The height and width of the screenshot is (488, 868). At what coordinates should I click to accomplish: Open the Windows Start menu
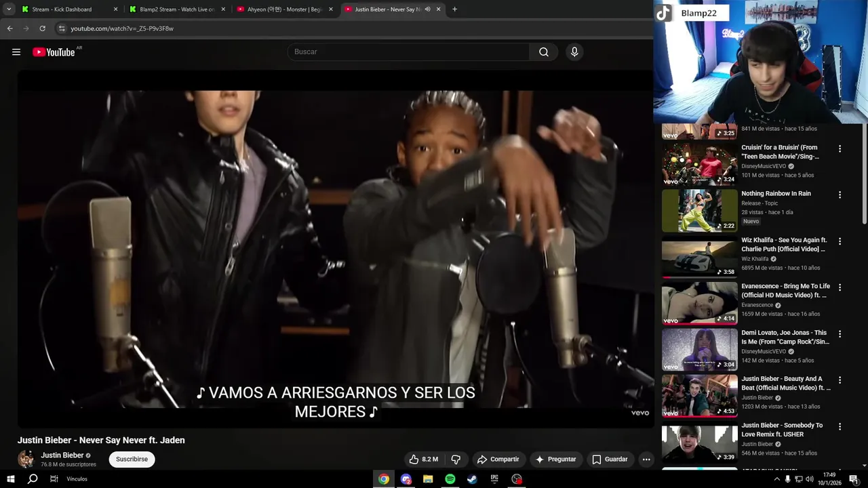[x=10, y=479]
